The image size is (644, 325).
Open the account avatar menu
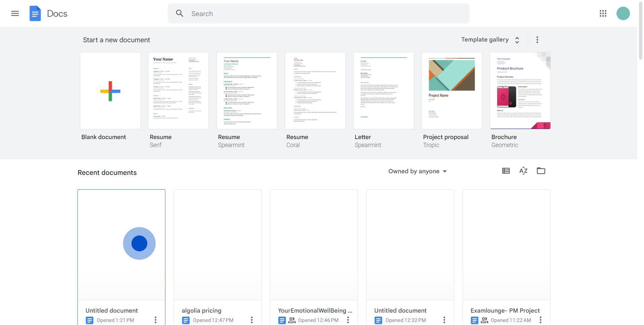[623, 13]
